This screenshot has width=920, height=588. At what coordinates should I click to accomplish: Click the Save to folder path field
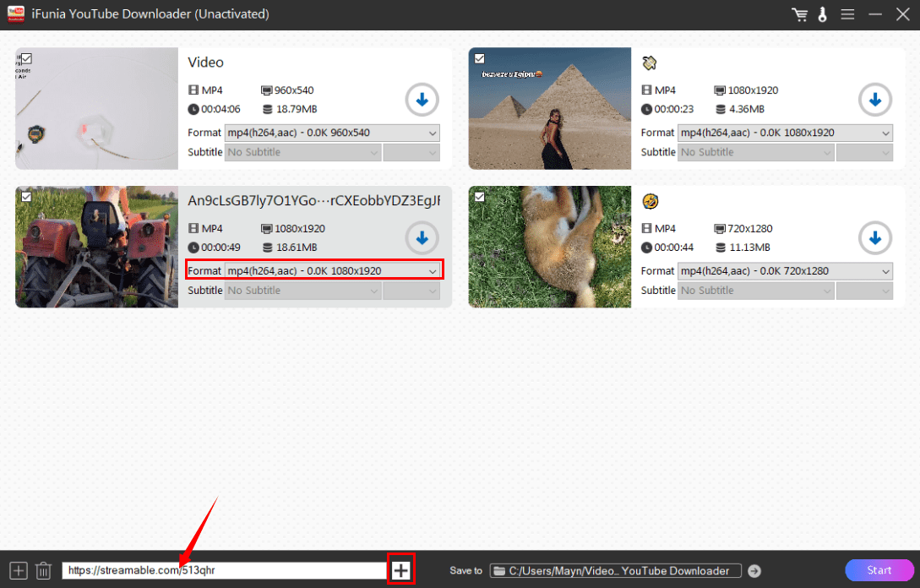point(616,571)
